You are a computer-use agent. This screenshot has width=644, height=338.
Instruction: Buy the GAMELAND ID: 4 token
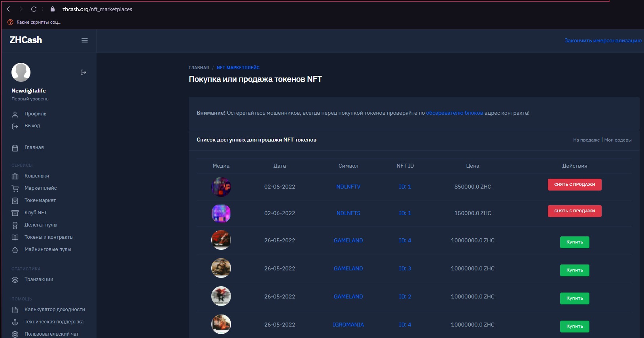574,242
